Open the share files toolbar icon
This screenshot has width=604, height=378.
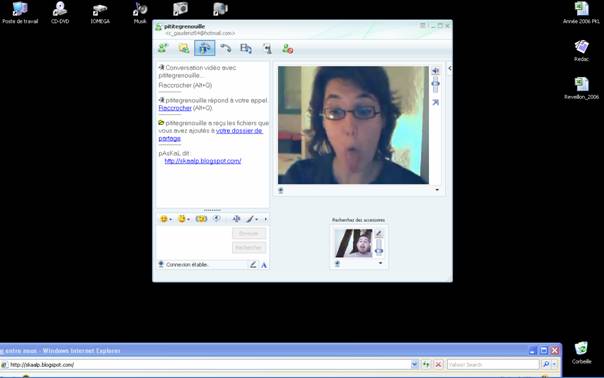click(x=184, y=49)
